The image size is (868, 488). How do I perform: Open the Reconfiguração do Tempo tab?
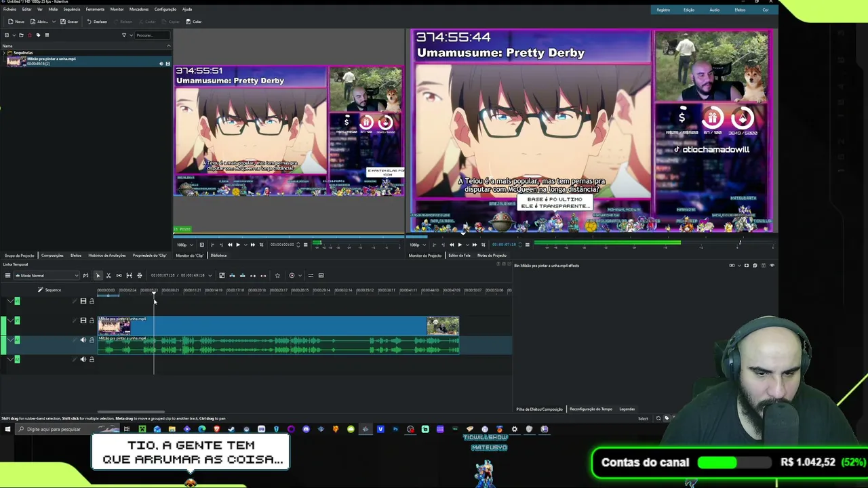(x=591, y=409)
